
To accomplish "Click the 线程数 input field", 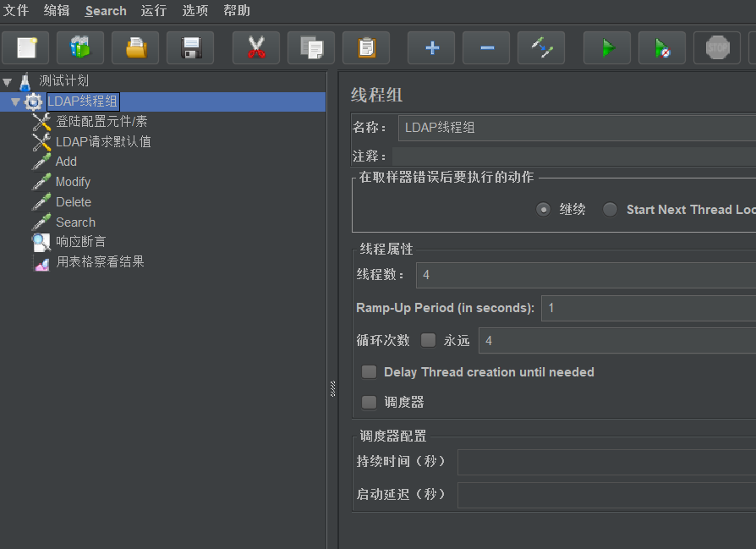I will point(586,275).
